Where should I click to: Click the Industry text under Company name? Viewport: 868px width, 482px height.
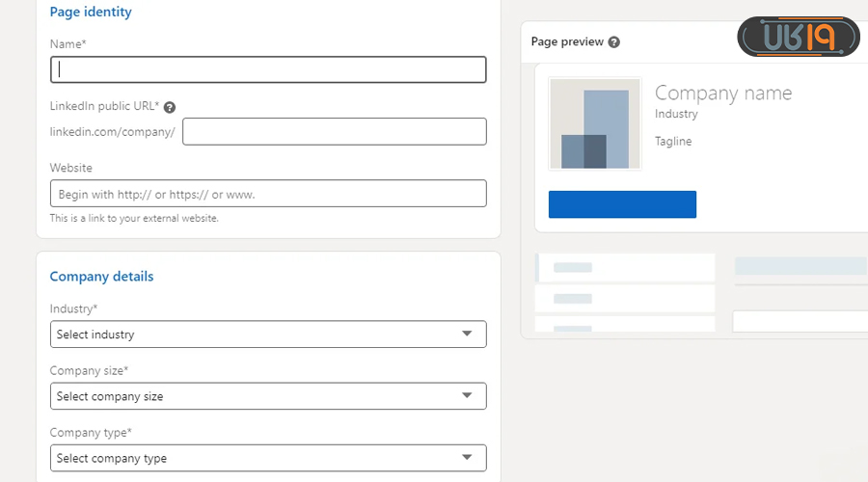(x=676, y=114)
